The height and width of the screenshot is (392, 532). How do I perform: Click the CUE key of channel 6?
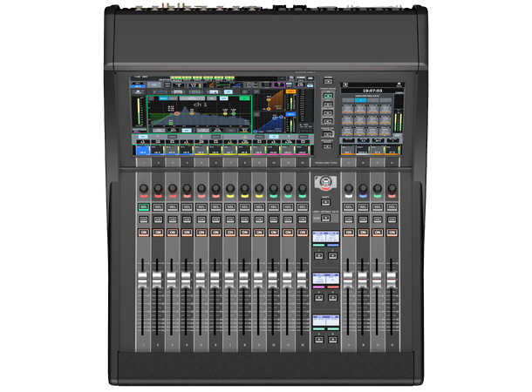click(x=215, y=220)
